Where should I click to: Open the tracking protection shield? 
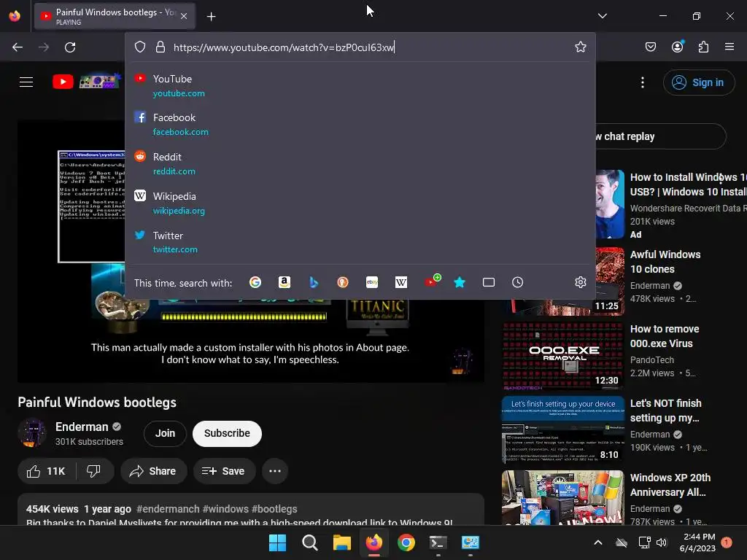[x=139, y=47]
